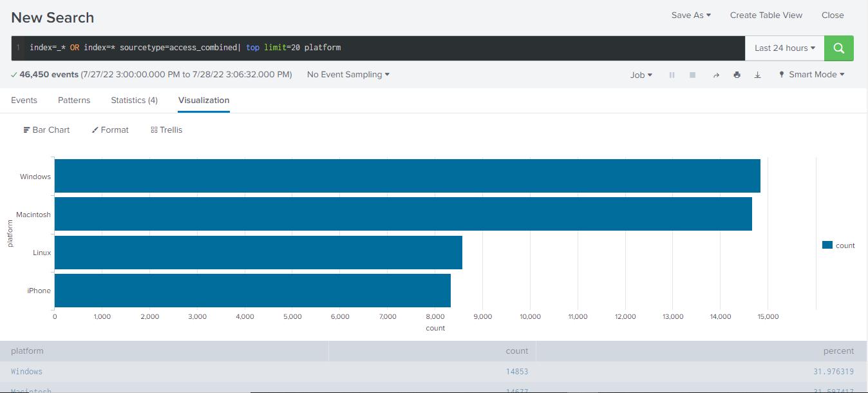This screenshot has height=393, width=868.
Task: Switch to the Events tab
Action: click(24, 101)
